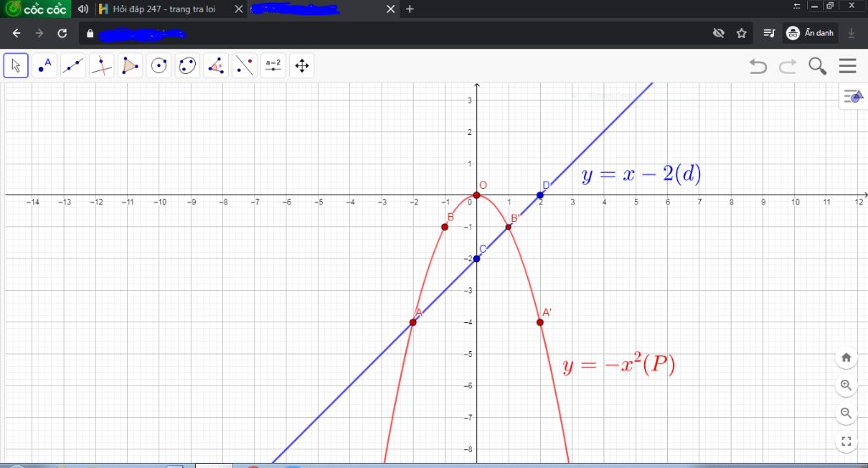The width and height of the screenshot is (868, 468).
Task: Click the address bar URL
Action: coord(142,34)
